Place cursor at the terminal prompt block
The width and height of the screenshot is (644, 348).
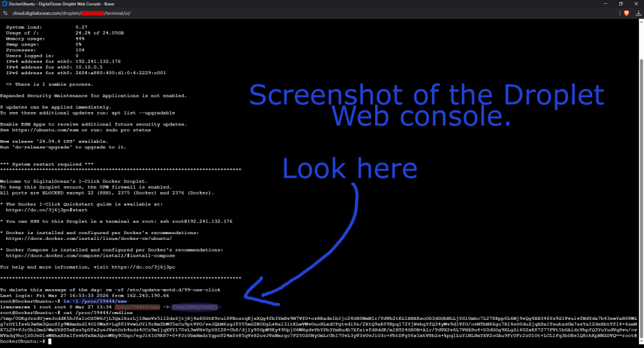50,342
